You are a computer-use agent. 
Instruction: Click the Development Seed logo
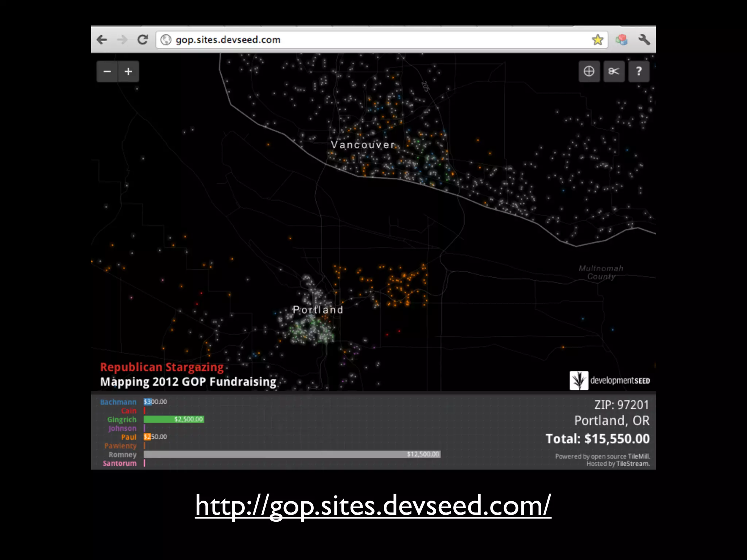pos(610,381)
